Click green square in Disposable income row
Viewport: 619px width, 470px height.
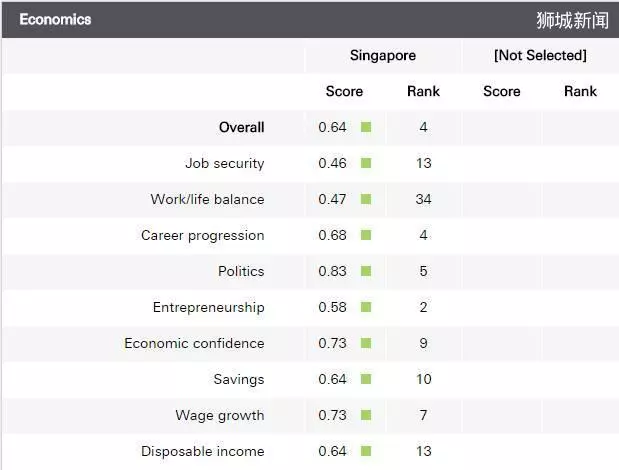[x=366, y=451]
